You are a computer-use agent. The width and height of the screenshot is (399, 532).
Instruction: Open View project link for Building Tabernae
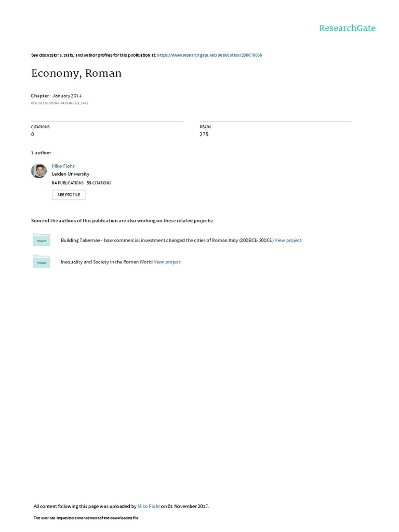pos(288,240)
